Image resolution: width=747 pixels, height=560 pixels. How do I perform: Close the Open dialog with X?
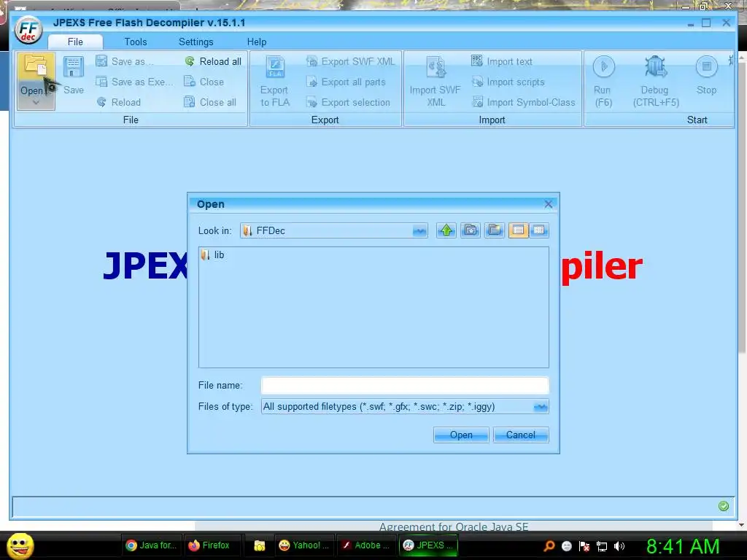[549, 204]
